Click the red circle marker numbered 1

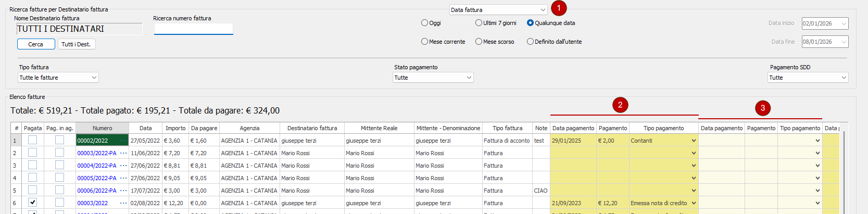559,8
